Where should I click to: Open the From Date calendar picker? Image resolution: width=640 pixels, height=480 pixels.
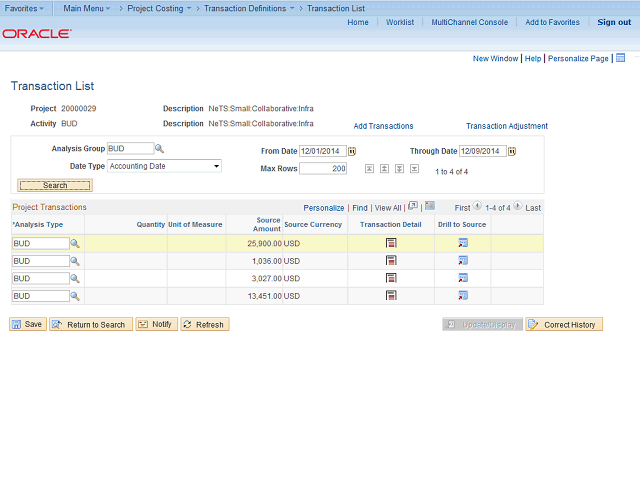click(352, 151)
